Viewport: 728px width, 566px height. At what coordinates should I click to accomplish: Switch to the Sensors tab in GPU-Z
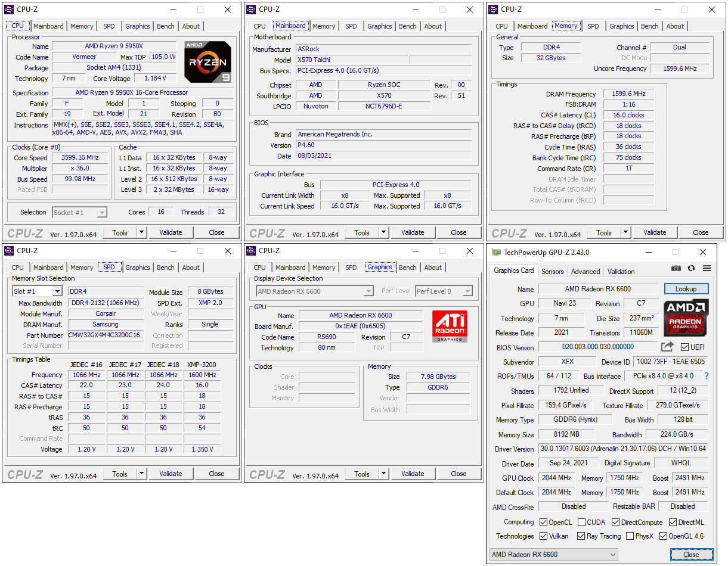tap(552, 271)
